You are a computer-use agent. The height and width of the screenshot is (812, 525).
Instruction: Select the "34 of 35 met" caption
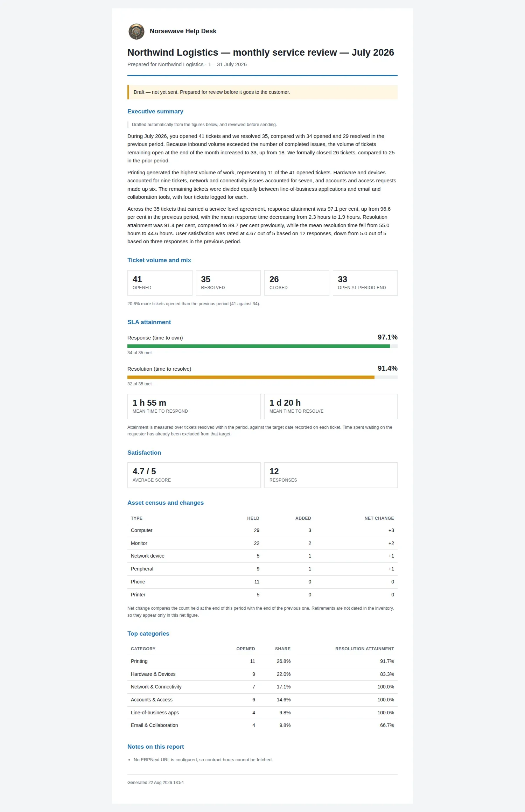coord(140,353)
